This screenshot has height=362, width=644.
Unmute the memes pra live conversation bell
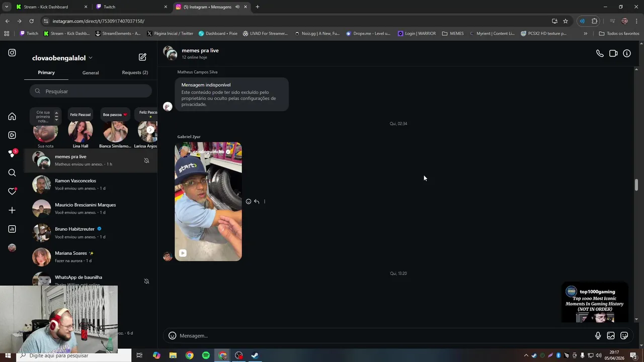tap(146, 161)
